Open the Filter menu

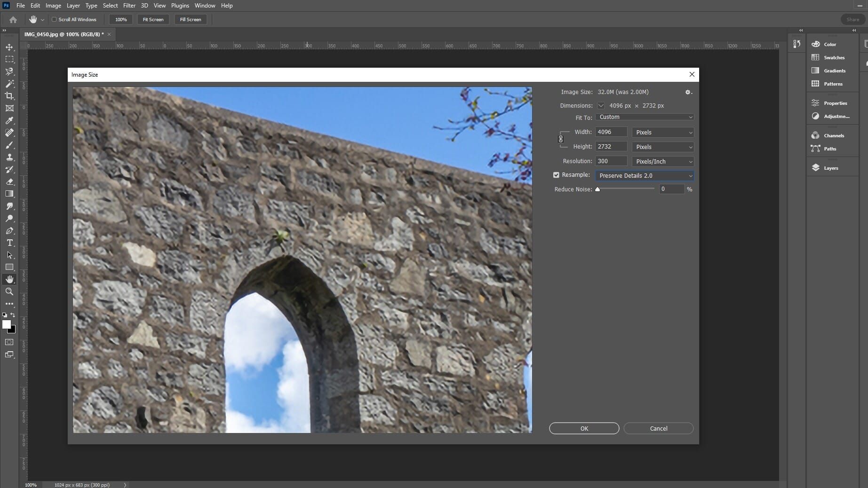pyautogui.click(x=129, y=5)
